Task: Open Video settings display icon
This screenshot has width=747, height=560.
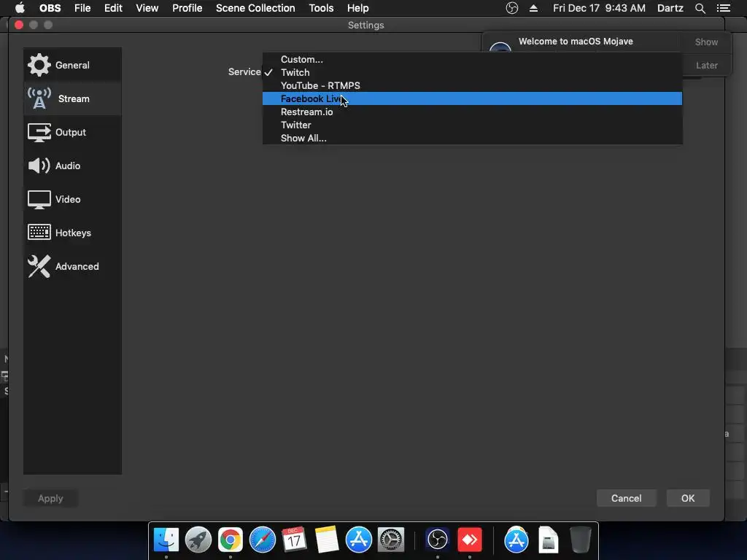Action: coord(39,200)
